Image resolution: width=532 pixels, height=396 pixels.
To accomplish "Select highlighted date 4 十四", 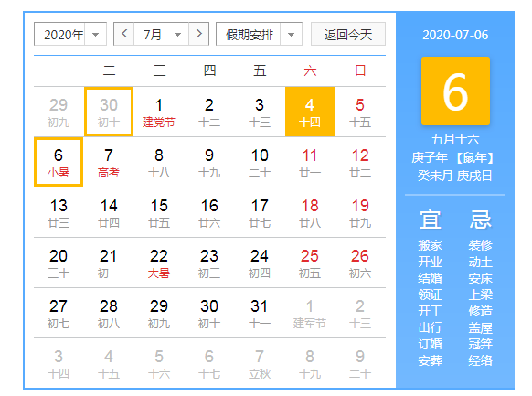I will coord(310,112).
